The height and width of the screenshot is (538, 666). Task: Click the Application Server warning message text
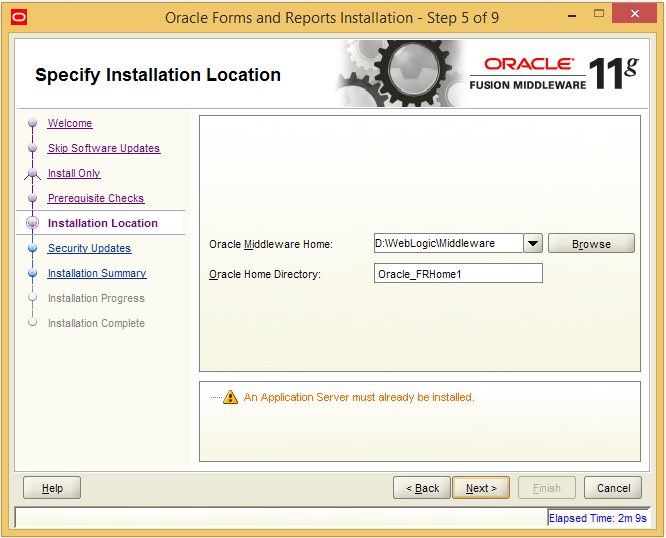point(359,397)
